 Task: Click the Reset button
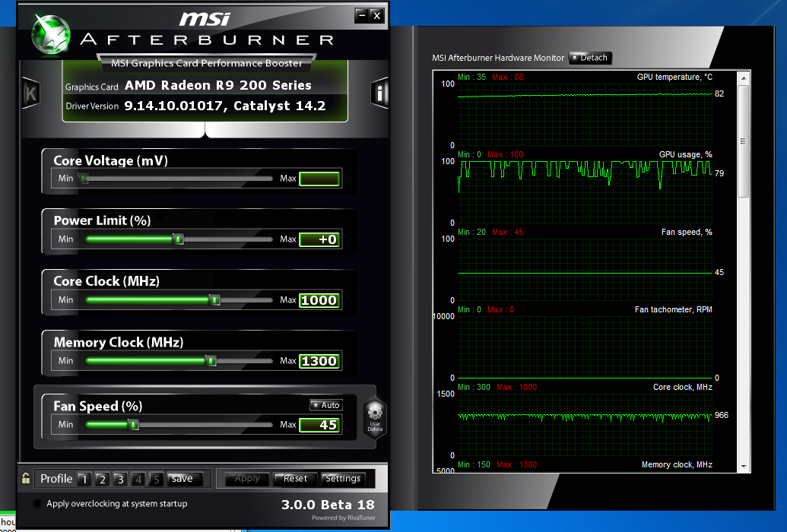point(295,479)
